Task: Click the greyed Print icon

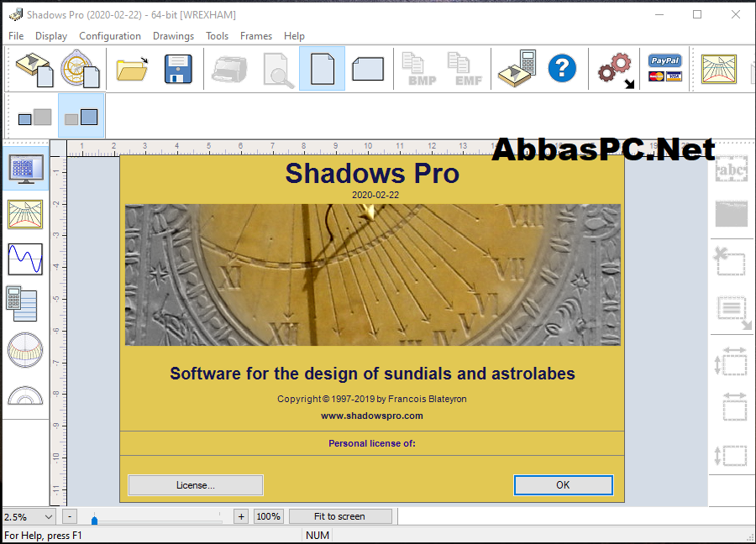Action: (x=229, y=69)
